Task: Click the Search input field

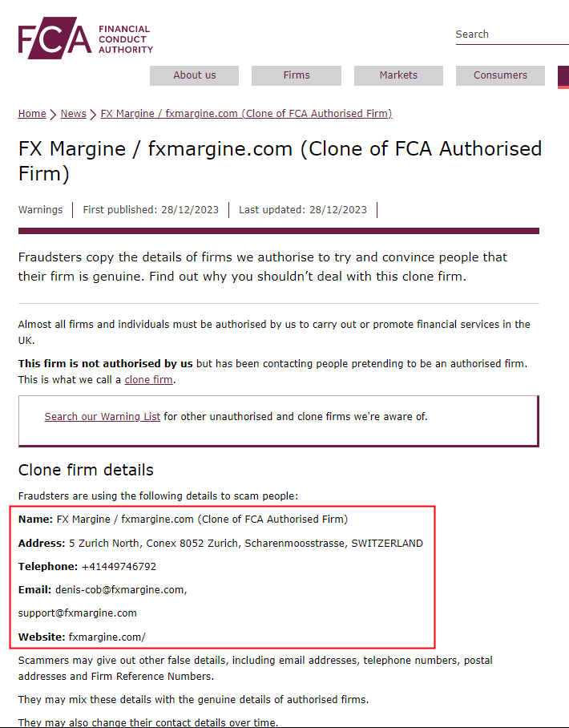Action: point(511,34)
